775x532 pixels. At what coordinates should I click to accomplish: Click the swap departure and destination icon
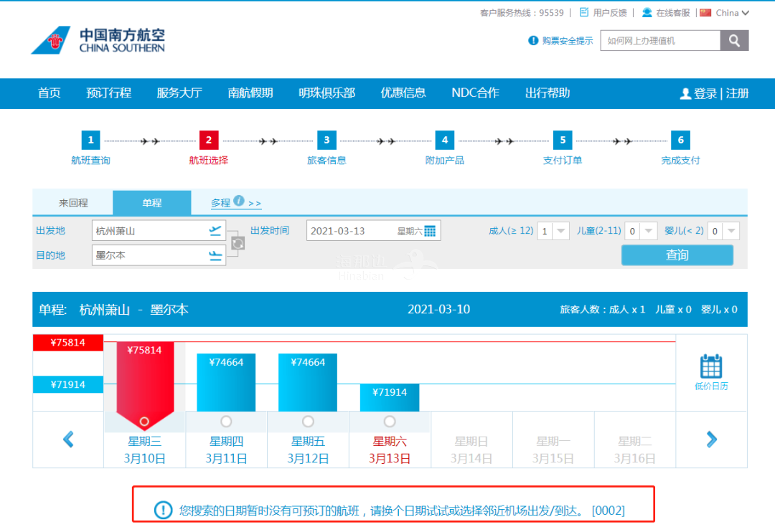tap(238, 243)
